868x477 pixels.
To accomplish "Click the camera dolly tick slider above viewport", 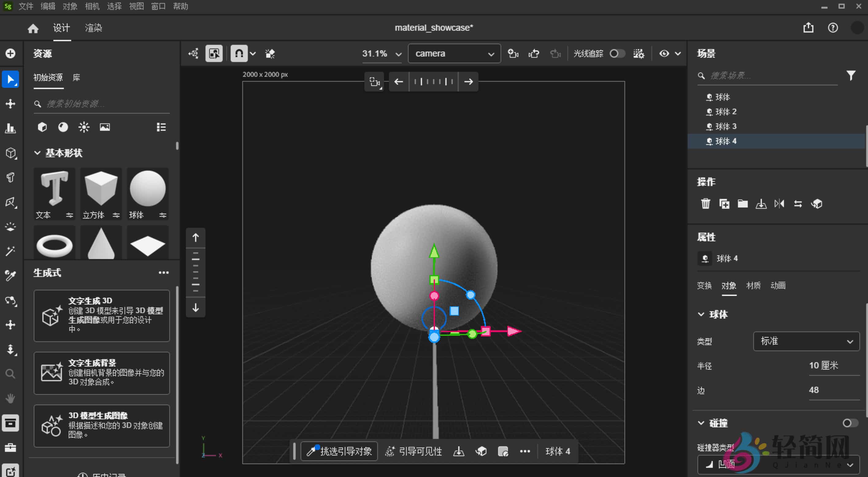I will point(433,81).
